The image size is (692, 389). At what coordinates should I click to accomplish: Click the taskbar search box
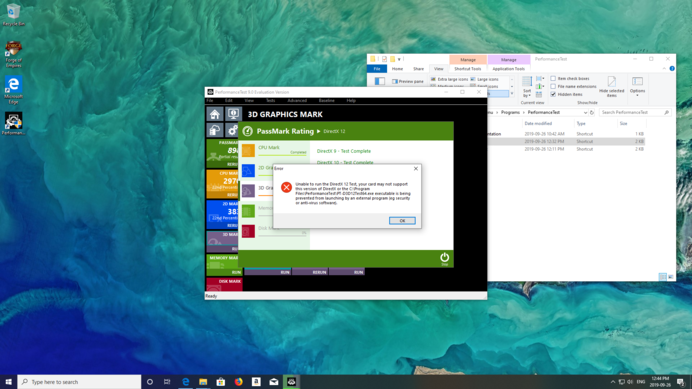tap(79, 382)
